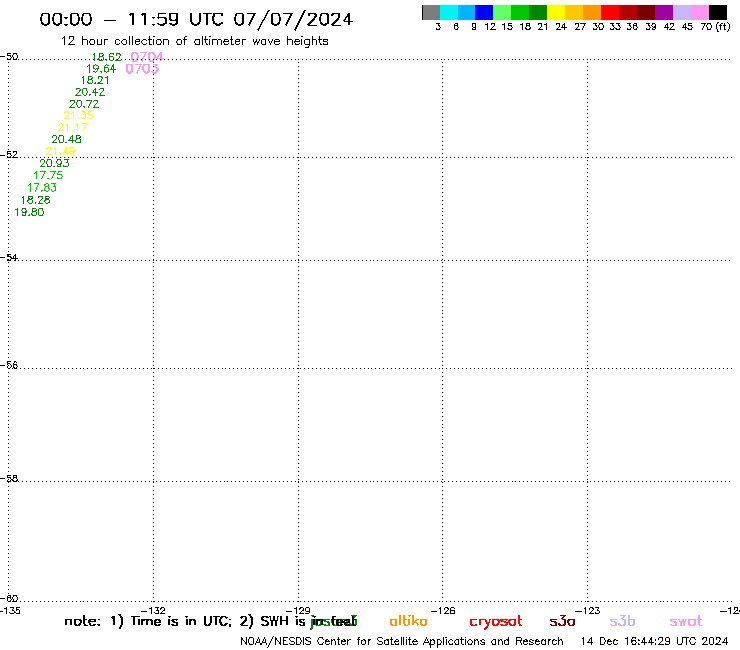Image resolution: width=740 pixels, height=650 pixels.
Task: Click the -135 longitude axis label
Action: (x=10, y=610)
